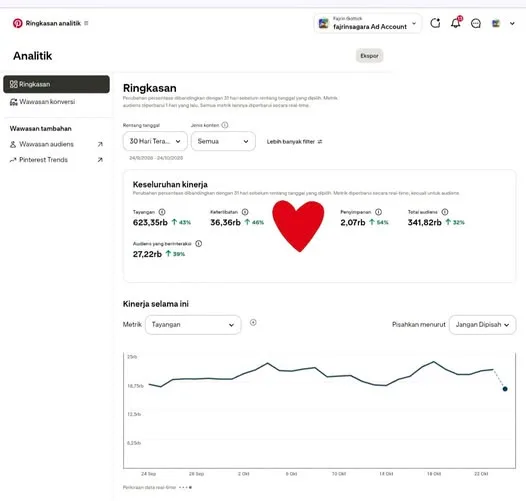
Task: Open the Jangan Dipisah split-by dropdown
Action: click(x=482, y=324)
